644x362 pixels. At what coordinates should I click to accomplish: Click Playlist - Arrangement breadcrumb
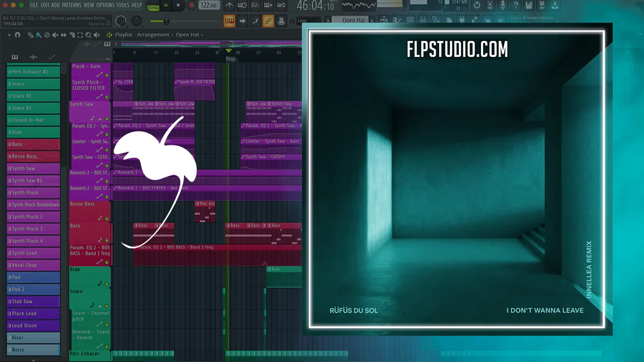pyautogui.click(x=142, y=35)
